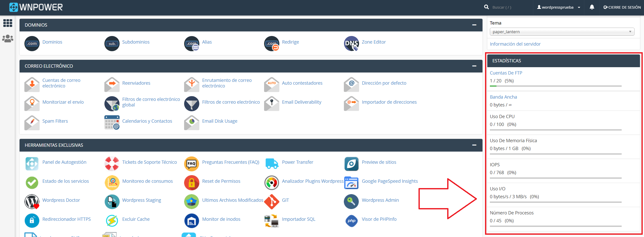The height and width of the screenshot is (237, 644).
Task: Open the FAQ speech bubble icon
Action: tap(192, 163)
